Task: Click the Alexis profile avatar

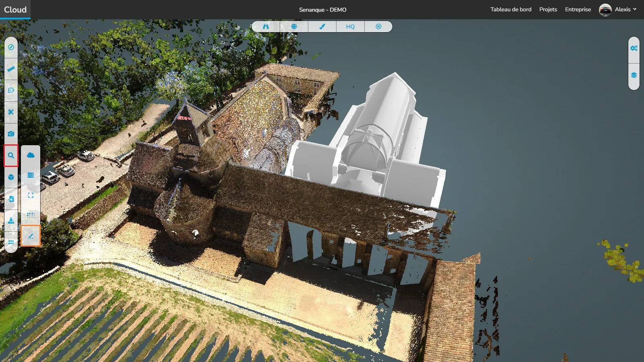Action: pyautogui.click(x=605, y=10)
